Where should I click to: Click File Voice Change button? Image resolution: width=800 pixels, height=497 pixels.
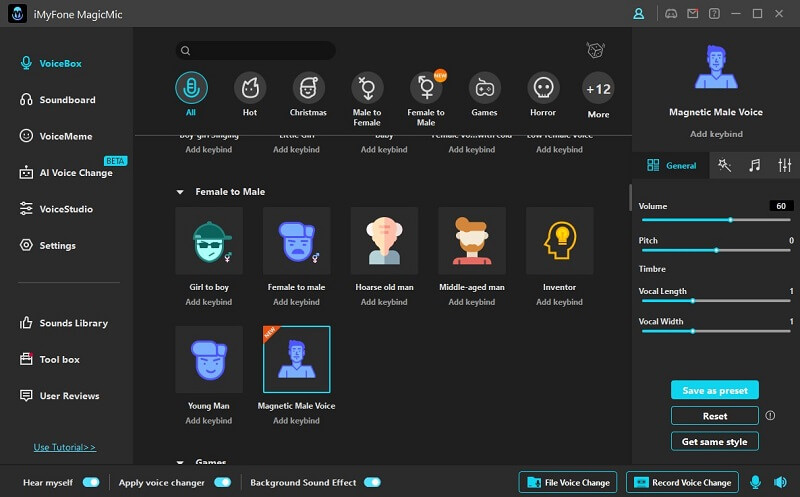(x=568, y=482)
